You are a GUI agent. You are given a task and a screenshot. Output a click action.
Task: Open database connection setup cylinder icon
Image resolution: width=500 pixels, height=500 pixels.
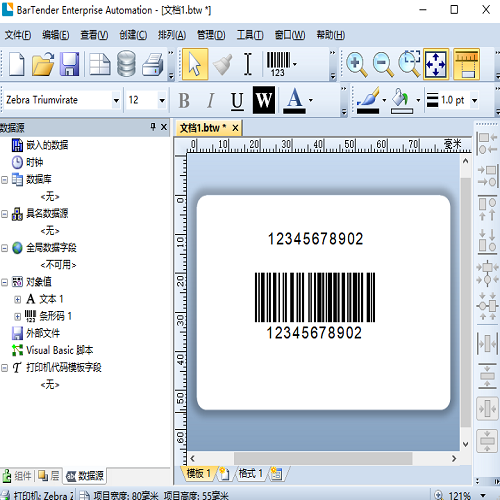126,63
